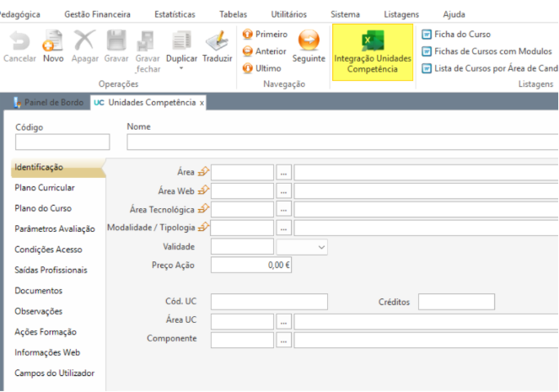Open the Componente lookup ellipsis button
The height and width of the screenshot is (392, 559).
pos(284,341)
